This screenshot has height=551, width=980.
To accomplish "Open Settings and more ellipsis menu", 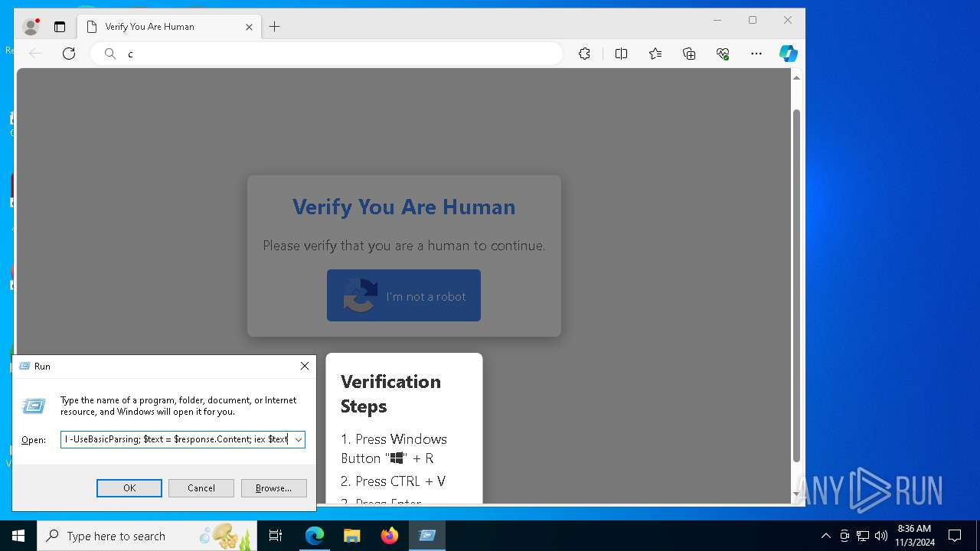I will tap(756, 54).
